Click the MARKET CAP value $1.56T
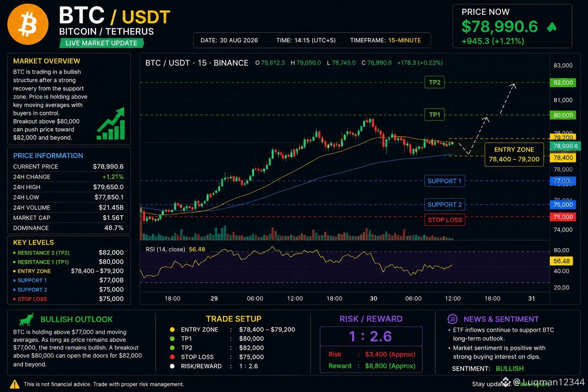 pos(113,218)
